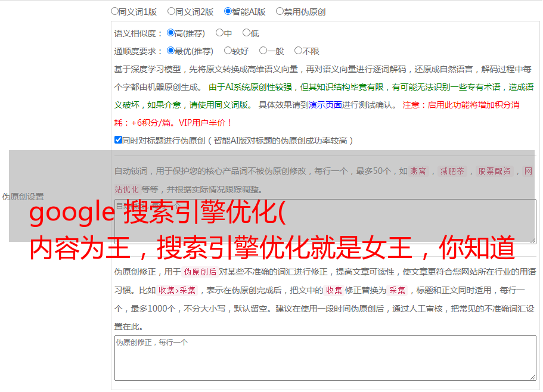The image size is (543, 392).
Task: Set 语义相似度 to 高(推荐)
Action: pyautogui.click(x=171, y=33)
